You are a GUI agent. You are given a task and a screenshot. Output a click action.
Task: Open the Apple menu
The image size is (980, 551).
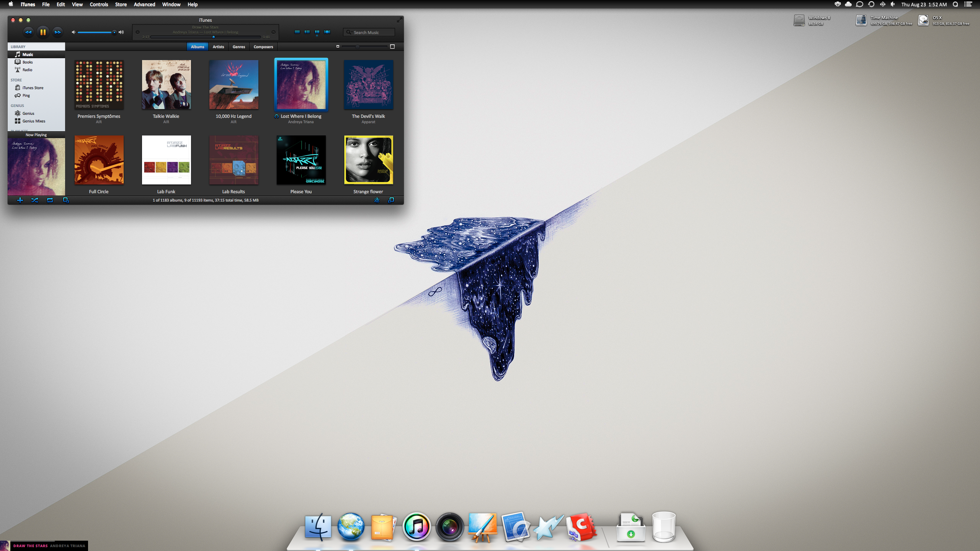click(x=11, y=4)
